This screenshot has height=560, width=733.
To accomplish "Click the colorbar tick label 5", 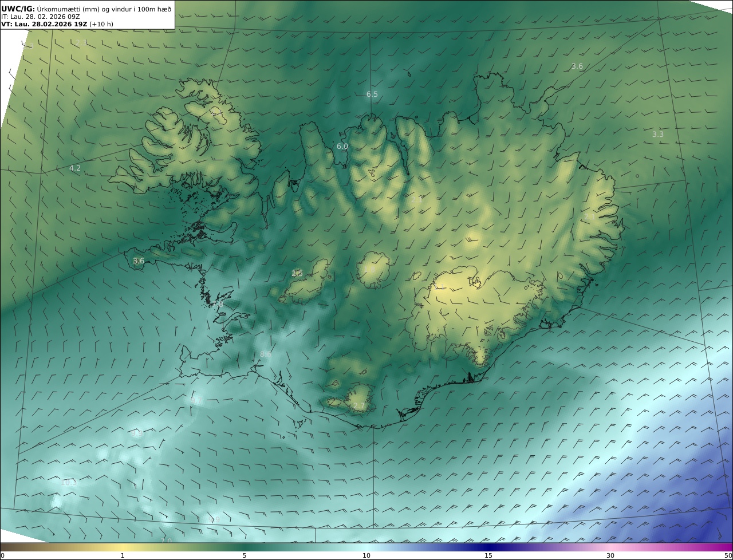I will click(245, 555).
